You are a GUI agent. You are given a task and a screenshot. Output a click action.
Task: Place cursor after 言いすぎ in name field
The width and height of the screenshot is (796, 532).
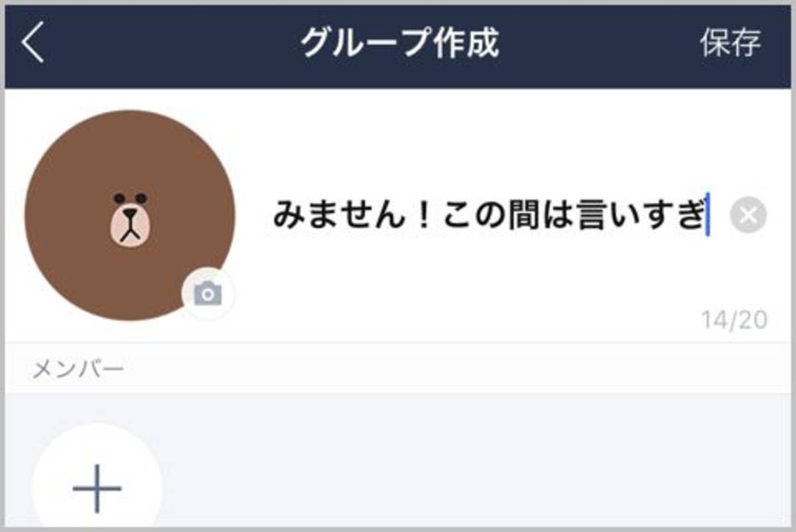(706, 216)
